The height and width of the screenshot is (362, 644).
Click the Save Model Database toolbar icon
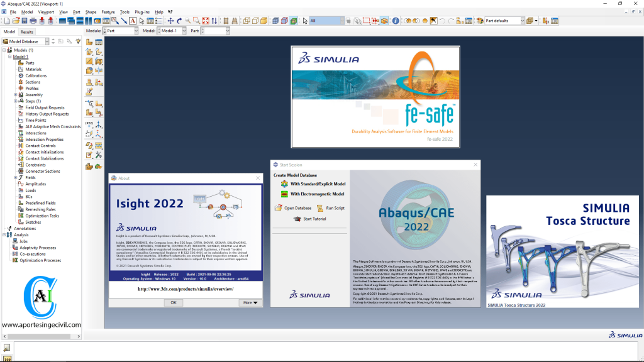tap(24, 21)
